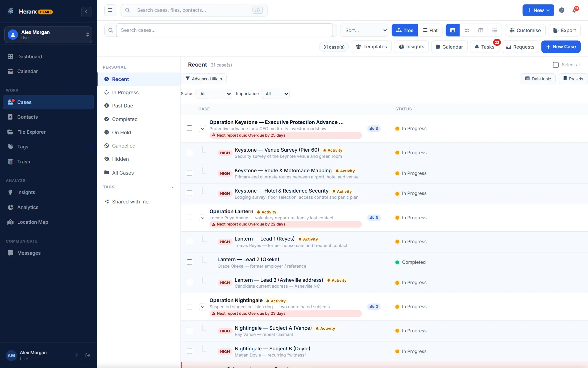Select the Past Due filter
Screen dimensions: 588x368
click(139, 106)
